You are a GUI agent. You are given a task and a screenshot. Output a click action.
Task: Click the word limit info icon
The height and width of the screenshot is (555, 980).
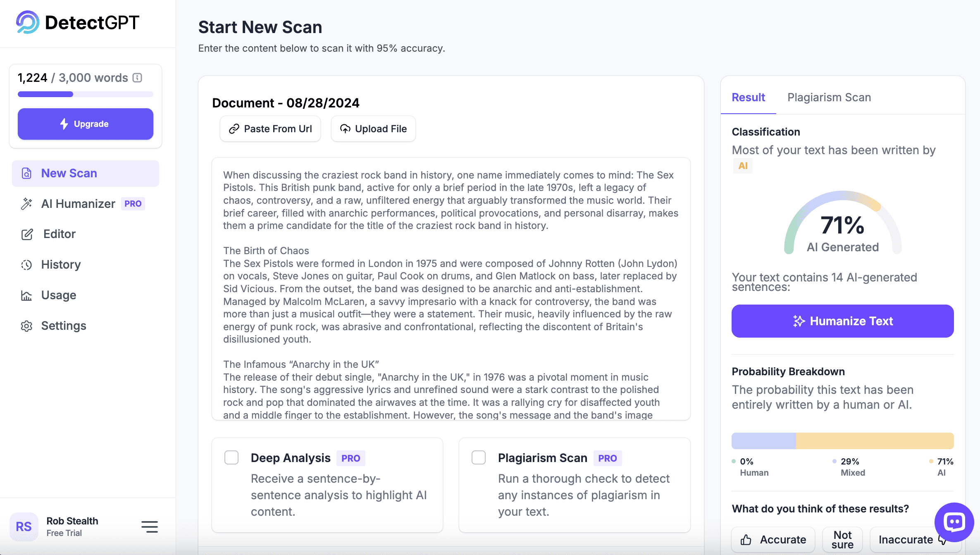point(137,78)
